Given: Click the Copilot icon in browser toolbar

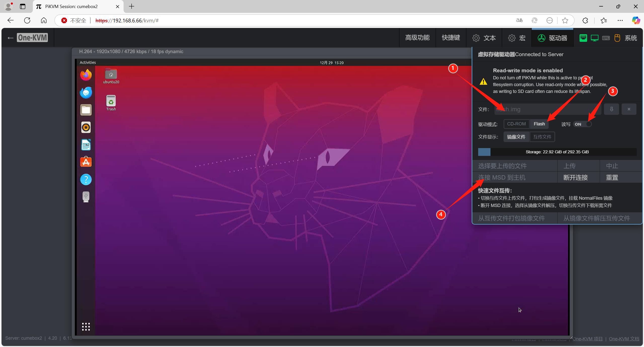Looking at the screenshot, I should coord(636,20).
